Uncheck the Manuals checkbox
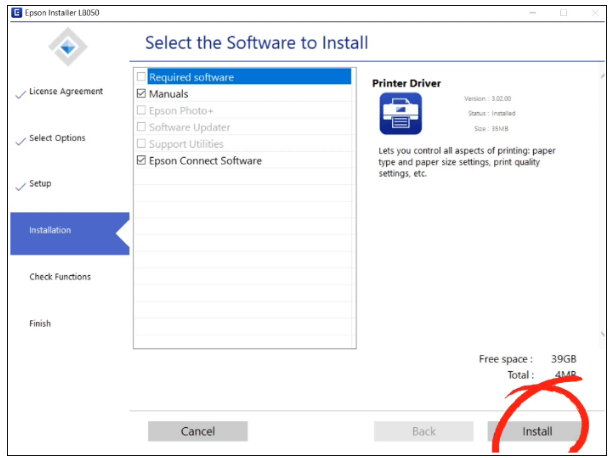The height and width of the screenshot is (458, 612). pos(141,94)
